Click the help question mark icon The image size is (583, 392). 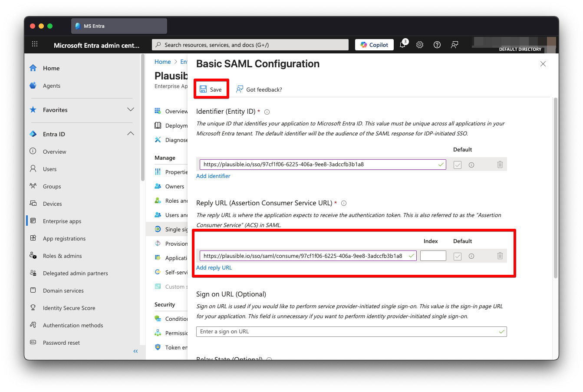(x=437, y=45)
